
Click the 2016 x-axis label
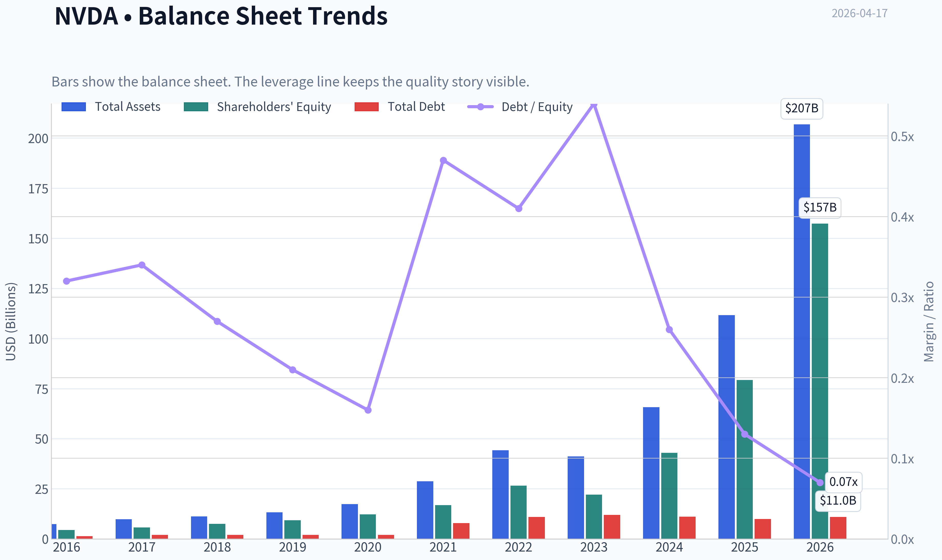[x=66, y=547]
